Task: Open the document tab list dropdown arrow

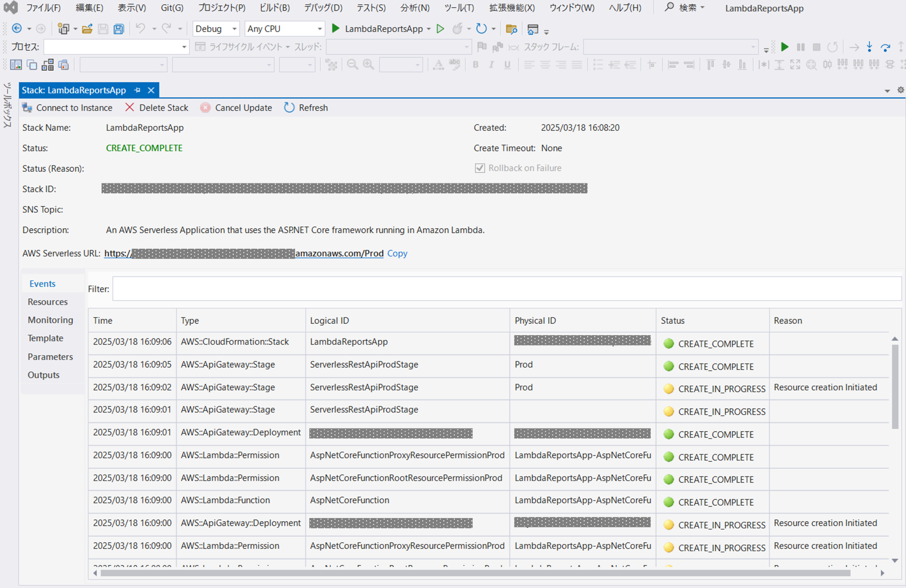Action: (887, 91)
